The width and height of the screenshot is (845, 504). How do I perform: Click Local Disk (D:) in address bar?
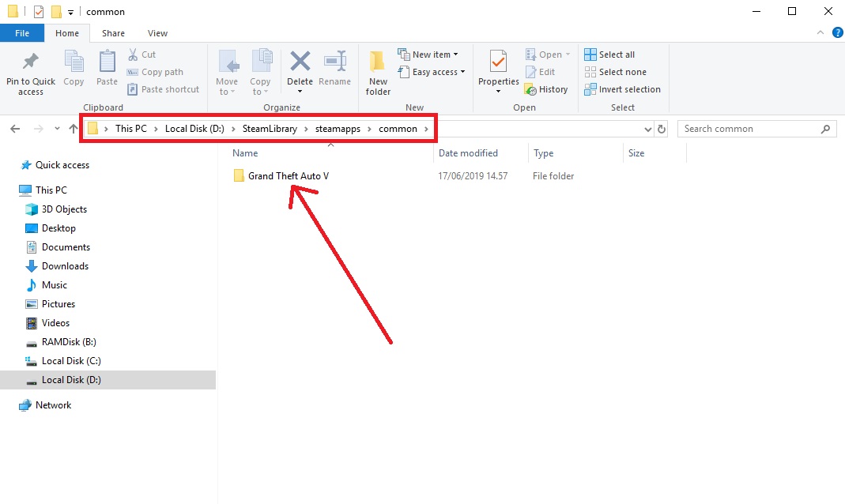pos(194,129)
